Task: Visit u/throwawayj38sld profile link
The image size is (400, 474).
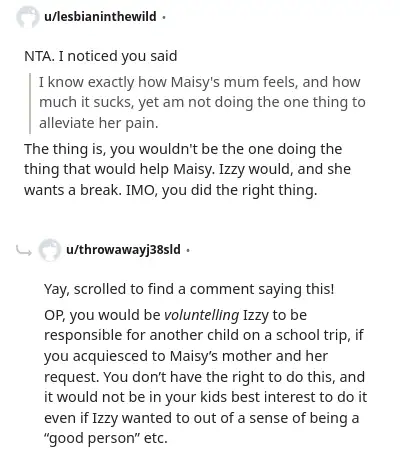Action: [x=123, y=249]
